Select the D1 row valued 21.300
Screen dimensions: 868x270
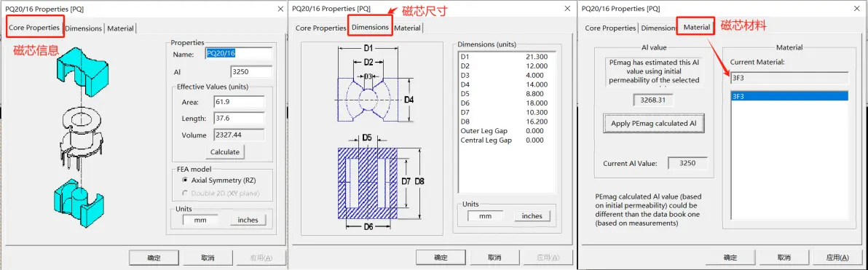pos(504,57)
